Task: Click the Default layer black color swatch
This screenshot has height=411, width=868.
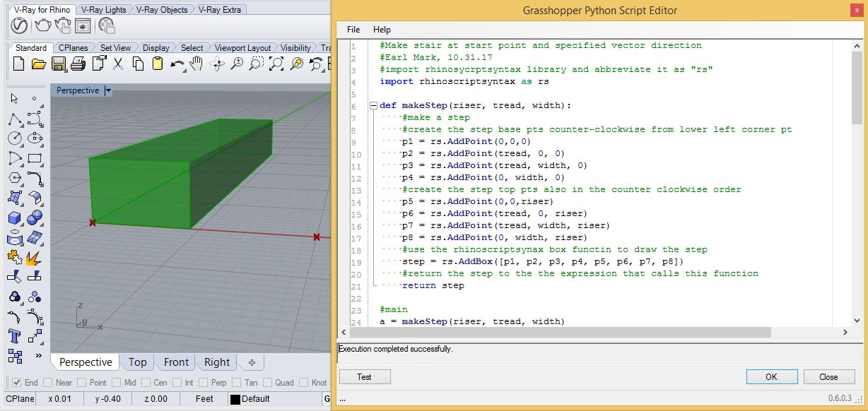Action: pos(235,400)
